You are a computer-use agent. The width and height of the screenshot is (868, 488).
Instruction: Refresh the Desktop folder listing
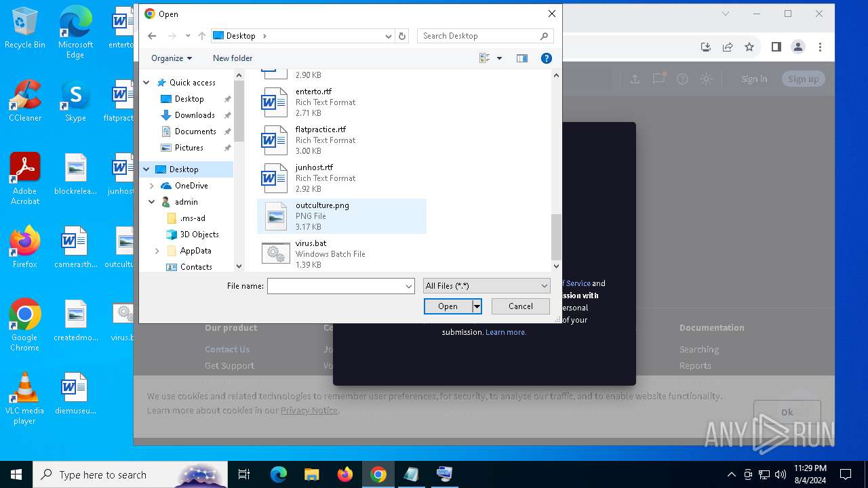(x=402, y=36)
